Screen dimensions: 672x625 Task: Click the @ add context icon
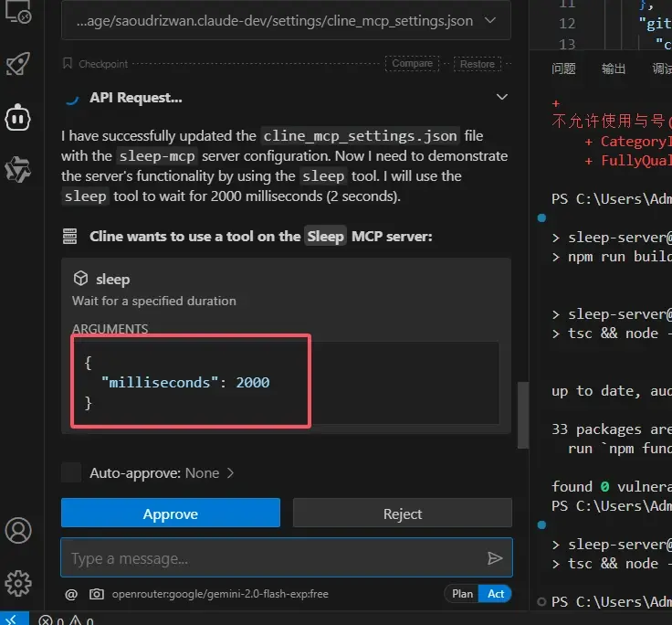click(71, 594)
